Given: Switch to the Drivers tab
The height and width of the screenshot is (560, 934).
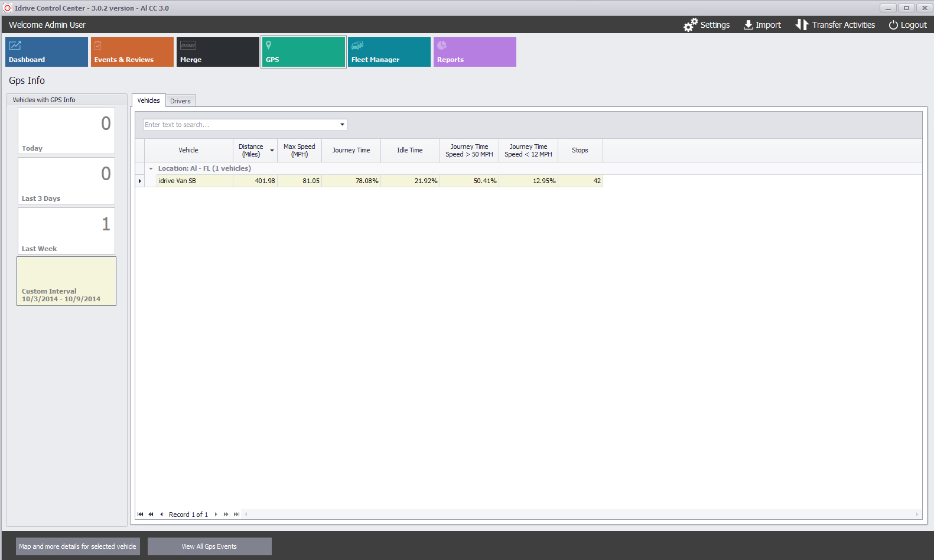Looking at the screenshot, I should [x=180, y=101].
